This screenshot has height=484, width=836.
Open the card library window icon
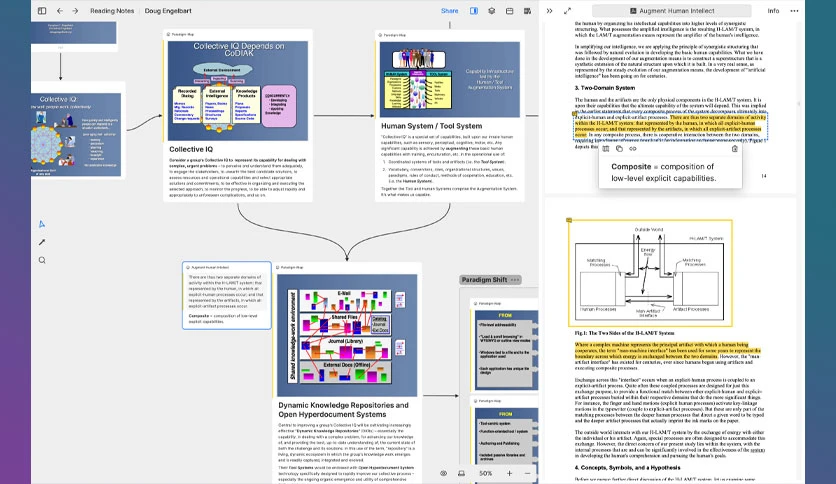pyautogui.click(x=510, y=11)
